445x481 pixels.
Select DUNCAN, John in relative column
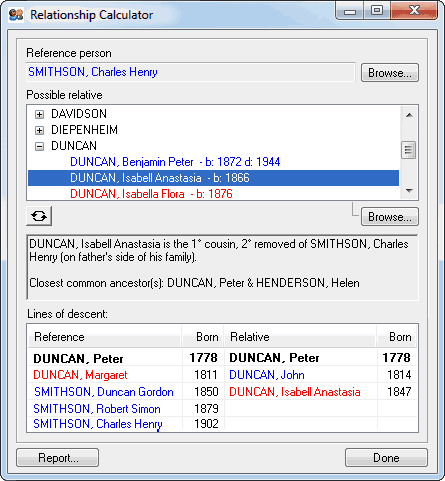267,375
